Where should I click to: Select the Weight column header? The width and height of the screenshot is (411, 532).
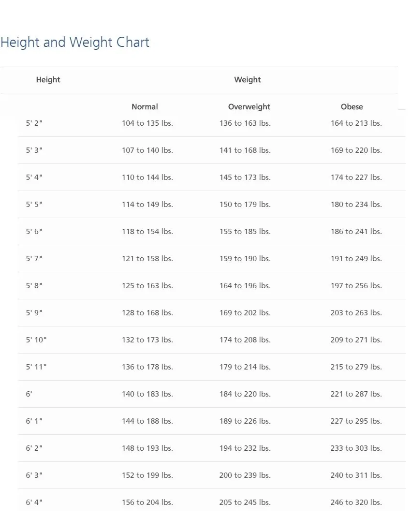[x=248, y=80]
